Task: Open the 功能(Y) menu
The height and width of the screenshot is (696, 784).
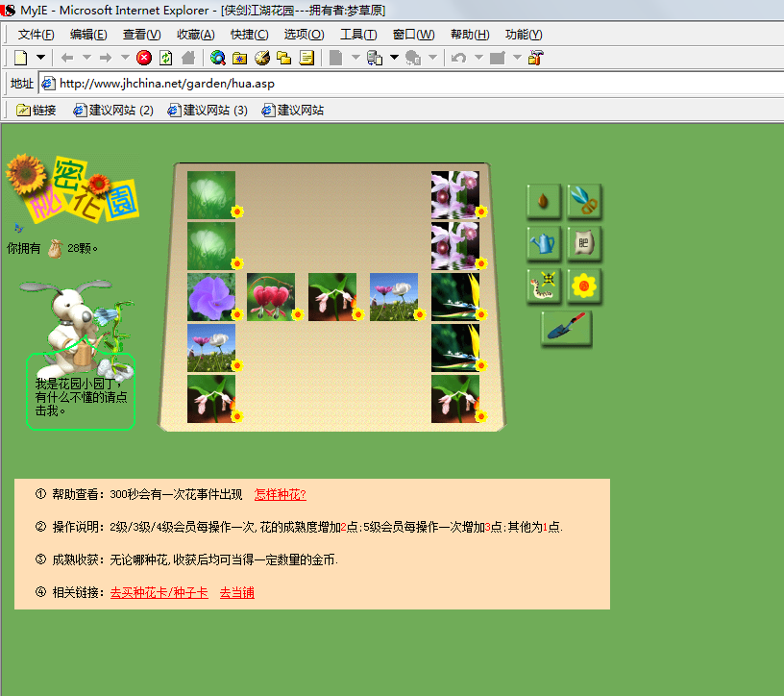Action: [x=524, y=35]
